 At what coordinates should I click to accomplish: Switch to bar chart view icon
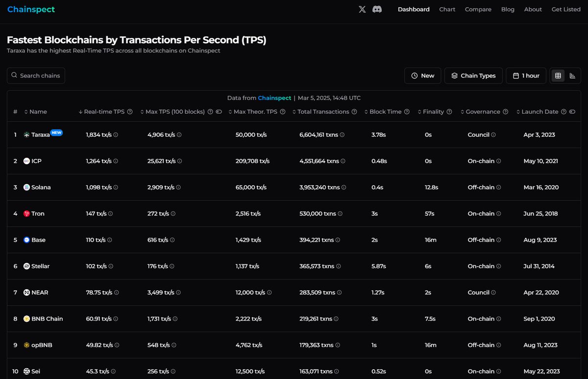click(x=572, y=76)
